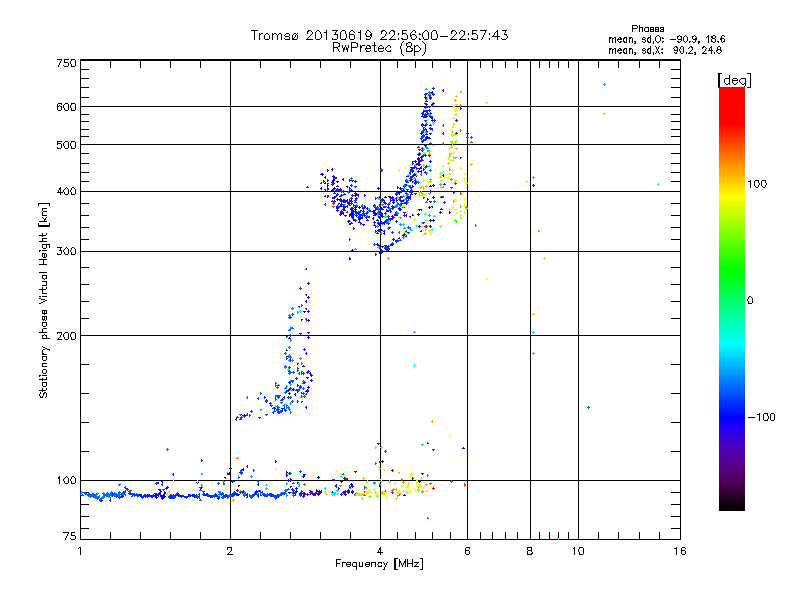
Task: Click the colorbar tick label '0'
Action: coord(749,301)
